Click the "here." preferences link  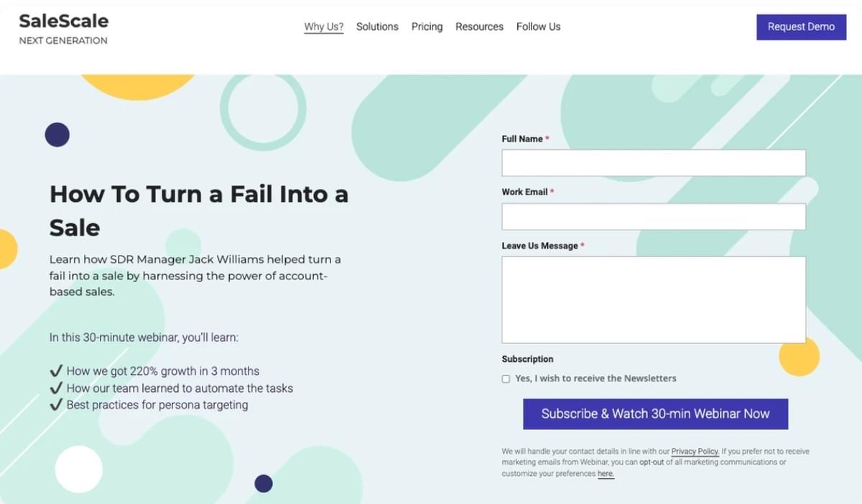tap(606, 474)
